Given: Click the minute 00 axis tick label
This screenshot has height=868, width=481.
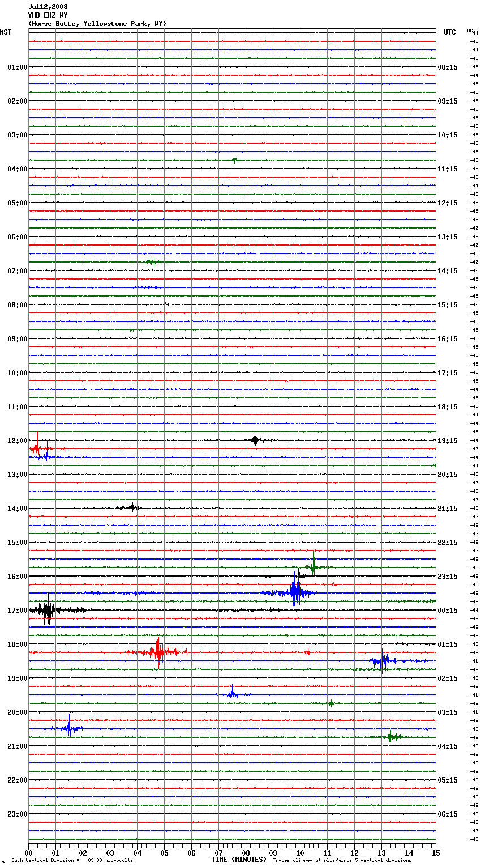Looking at the screenshot, I should pyautogui.click(x=28, y=853).
